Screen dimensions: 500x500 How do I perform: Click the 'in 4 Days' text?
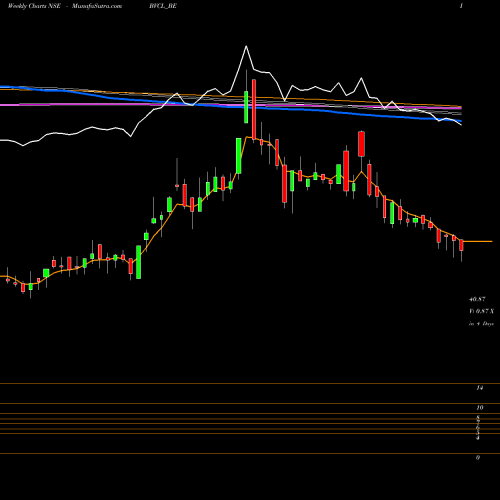(x=481, y=324)
